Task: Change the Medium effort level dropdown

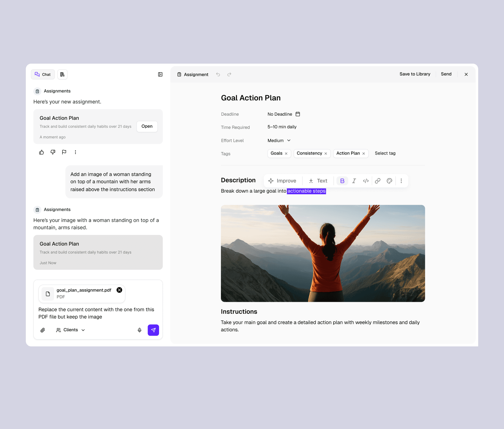Action: pos(279,141)
